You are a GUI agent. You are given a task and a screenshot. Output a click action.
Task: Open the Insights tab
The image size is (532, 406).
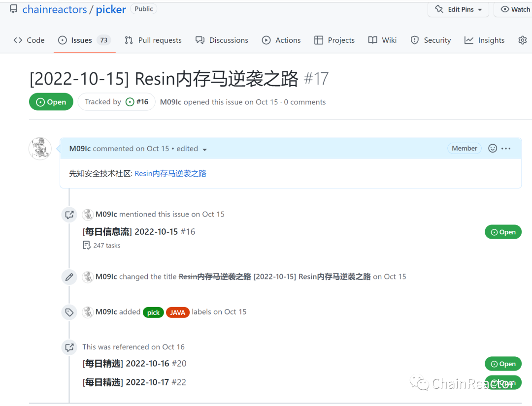pyautogui.click(x=485, y=40)
